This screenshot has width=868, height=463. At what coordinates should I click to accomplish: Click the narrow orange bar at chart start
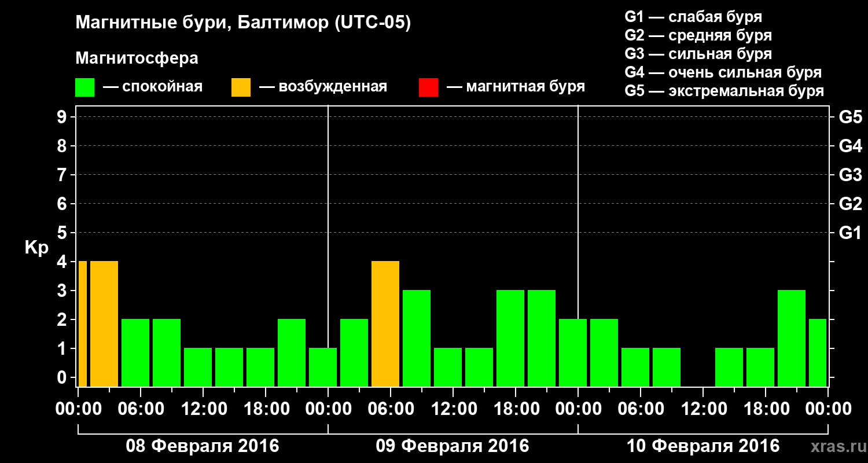(x=82, y=324)
